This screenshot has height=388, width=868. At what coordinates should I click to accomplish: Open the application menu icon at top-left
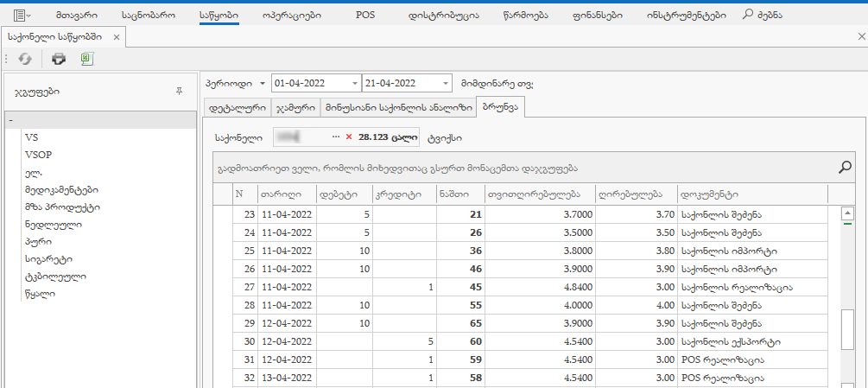pos(22,15)
